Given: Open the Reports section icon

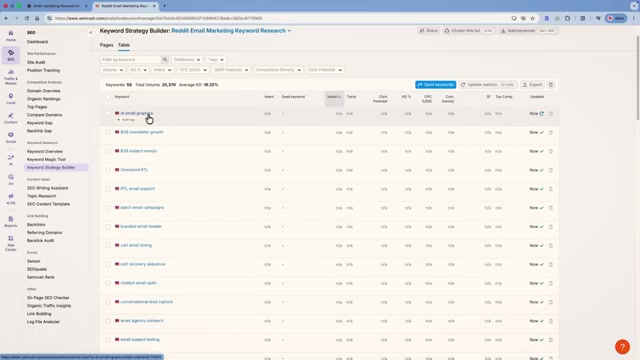Looking at the screenshot, I should click(x=11, y=222).
